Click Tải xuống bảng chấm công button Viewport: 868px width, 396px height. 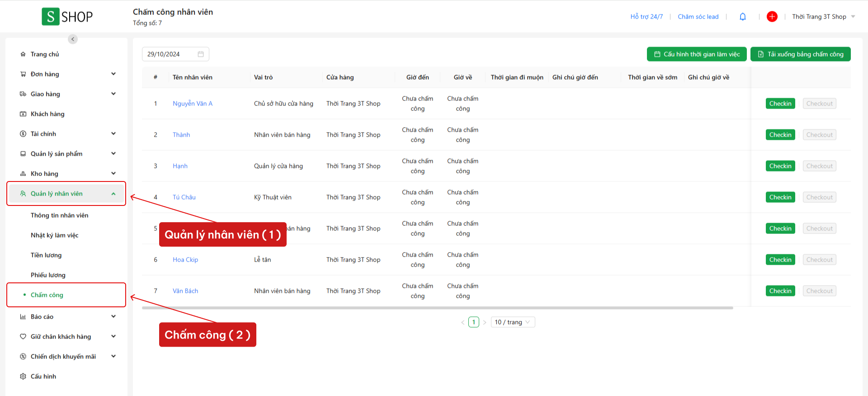point(800,54)
